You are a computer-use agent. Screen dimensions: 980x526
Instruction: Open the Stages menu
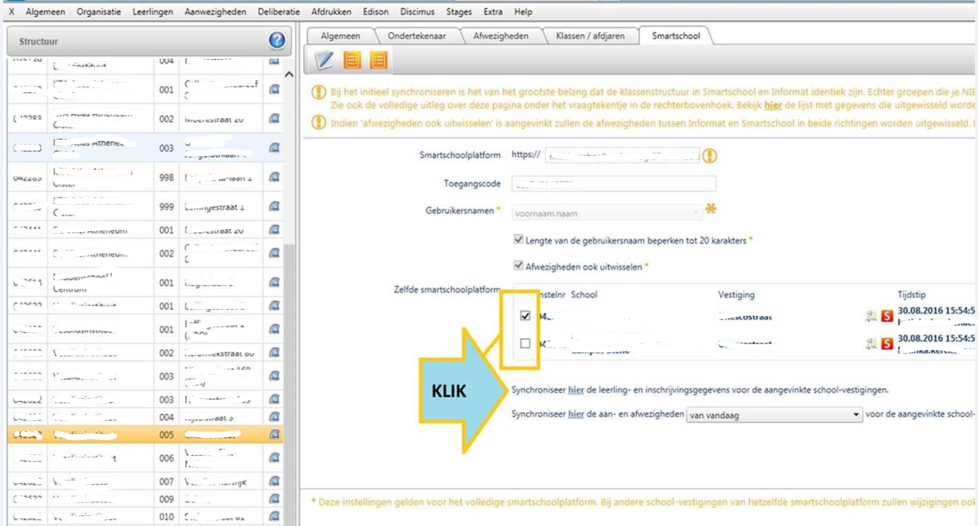pos(459,12)
